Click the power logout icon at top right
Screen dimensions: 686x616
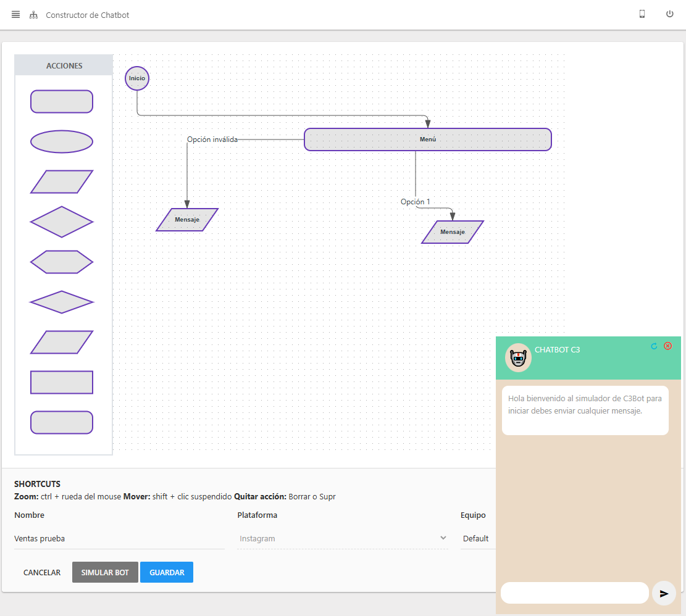tap(669, 14)
